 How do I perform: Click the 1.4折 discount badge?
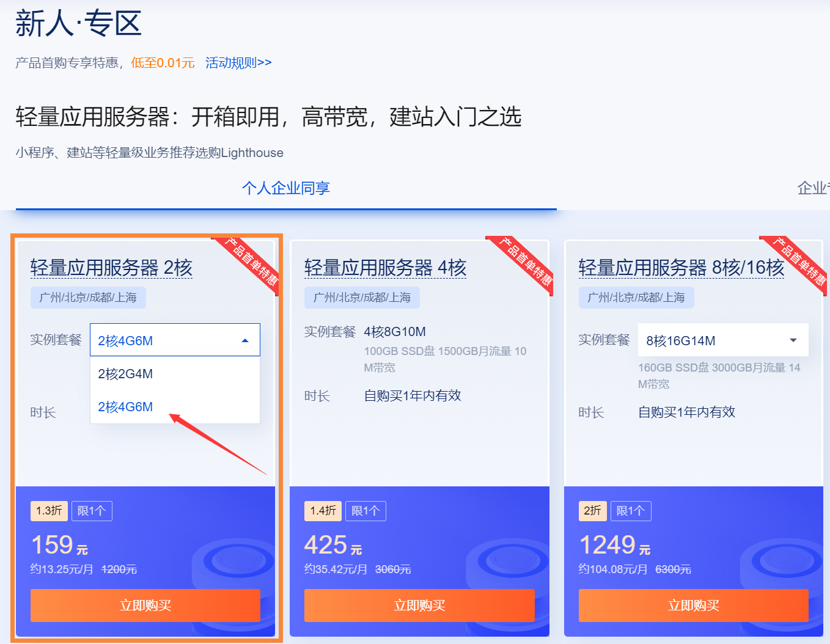point(323,511)
